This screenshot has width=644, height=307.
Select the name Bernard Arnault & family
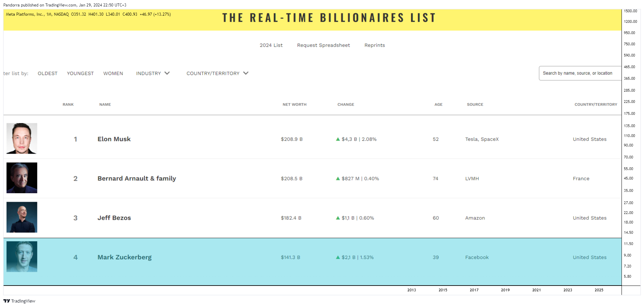pyautogui.click(x=137, y=179)
